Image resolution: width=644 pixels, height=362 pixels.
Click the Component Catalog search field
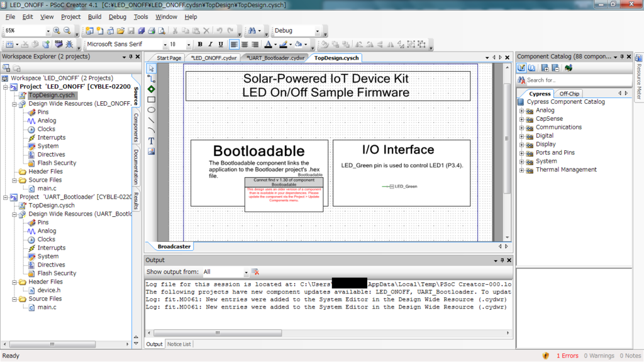pos(579,80)
